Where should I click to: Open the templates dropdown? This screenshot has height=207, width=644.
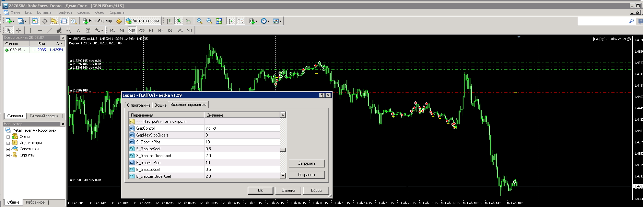point(277,21)
